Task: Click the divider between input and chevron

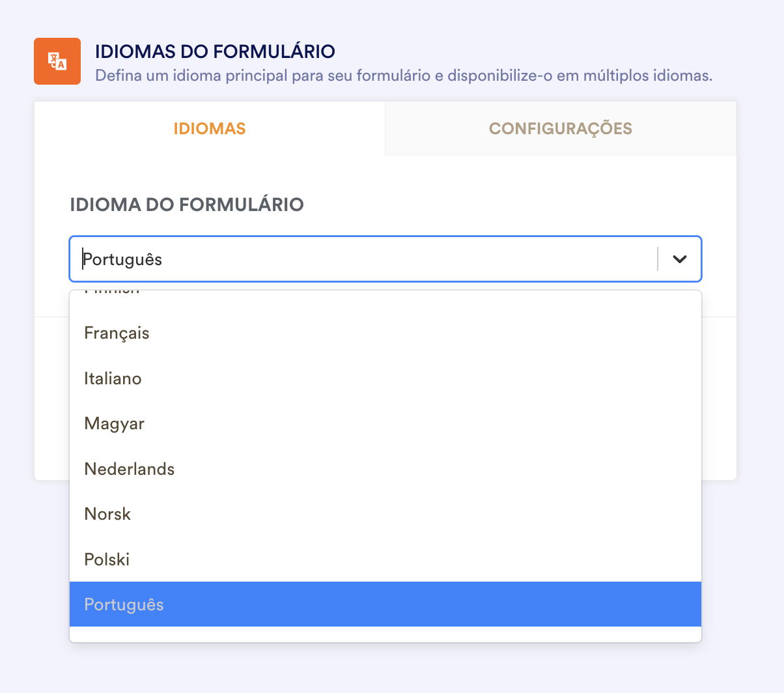Action: (657, 259)
